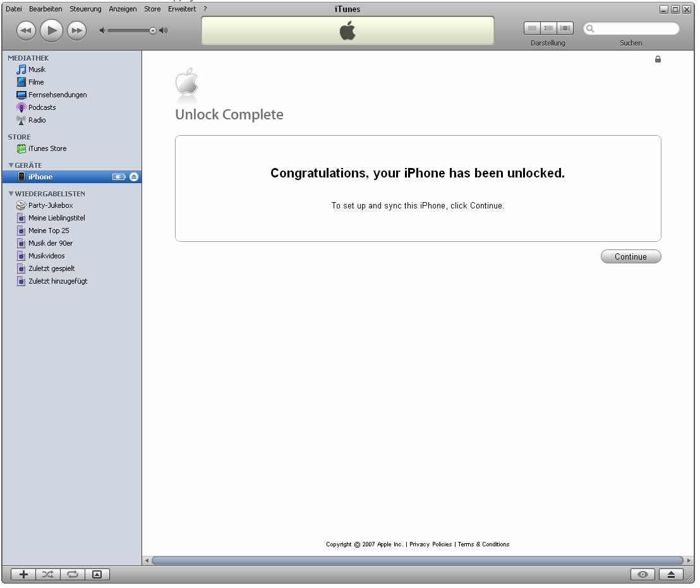700x588 pixels.
Task: Click the Unlock Complete heading
Action: (229, 115)
